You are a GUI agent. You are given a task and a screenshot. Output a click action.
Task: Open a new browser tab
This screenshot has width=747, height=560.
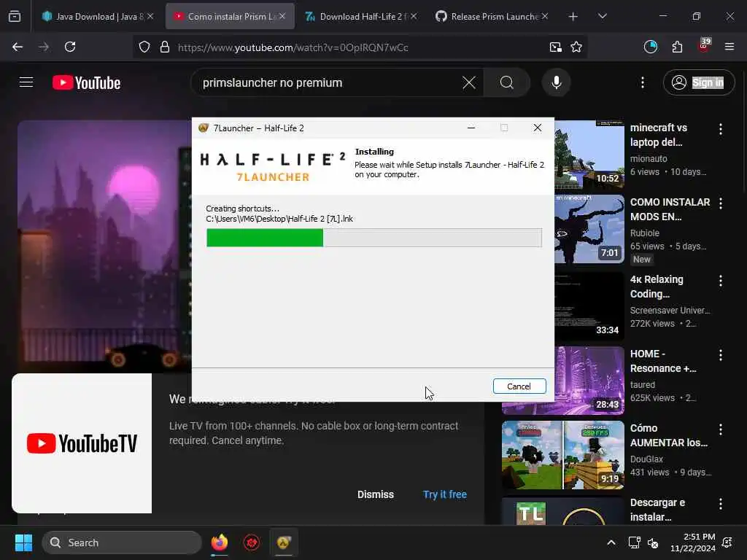(573, 17)
